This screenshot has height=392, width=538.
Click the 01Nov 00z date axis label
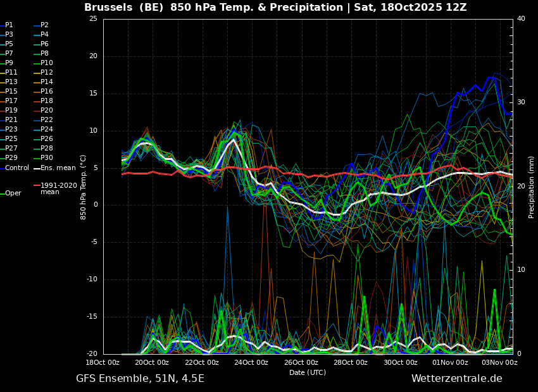tap(450, 362)
